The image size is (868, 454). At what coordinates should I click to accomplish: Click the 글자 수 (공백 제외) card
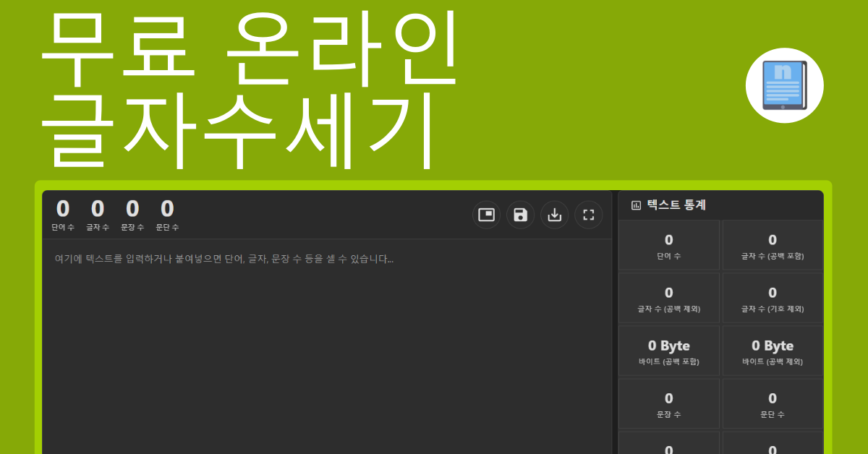pyautogui.click(x=669, y=298)
